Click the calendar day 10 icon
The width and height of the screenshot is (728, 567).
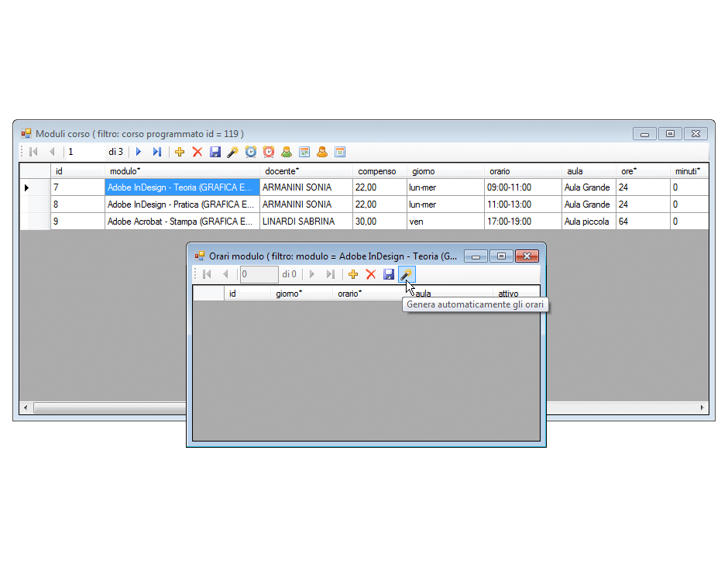click(x=340, y=152)
